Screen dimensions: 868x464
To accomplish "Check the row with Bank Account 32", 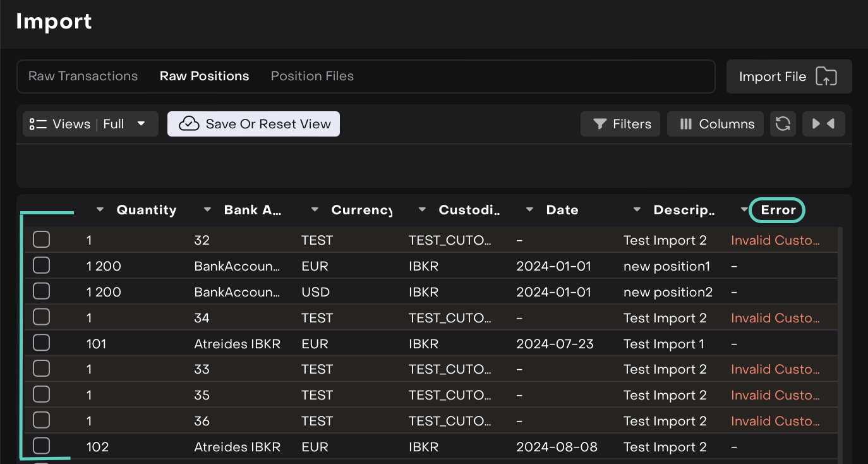I will [41, 240].
